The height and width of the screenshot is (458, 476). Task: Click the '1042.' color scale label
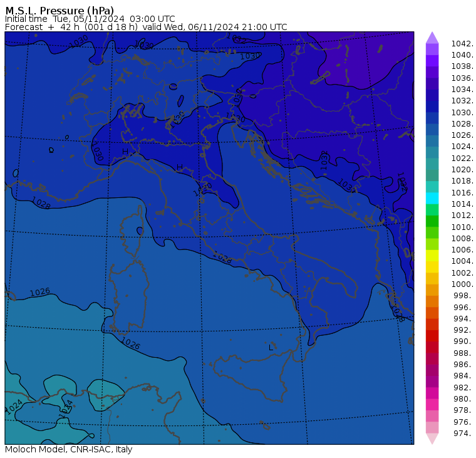(462, 44)
